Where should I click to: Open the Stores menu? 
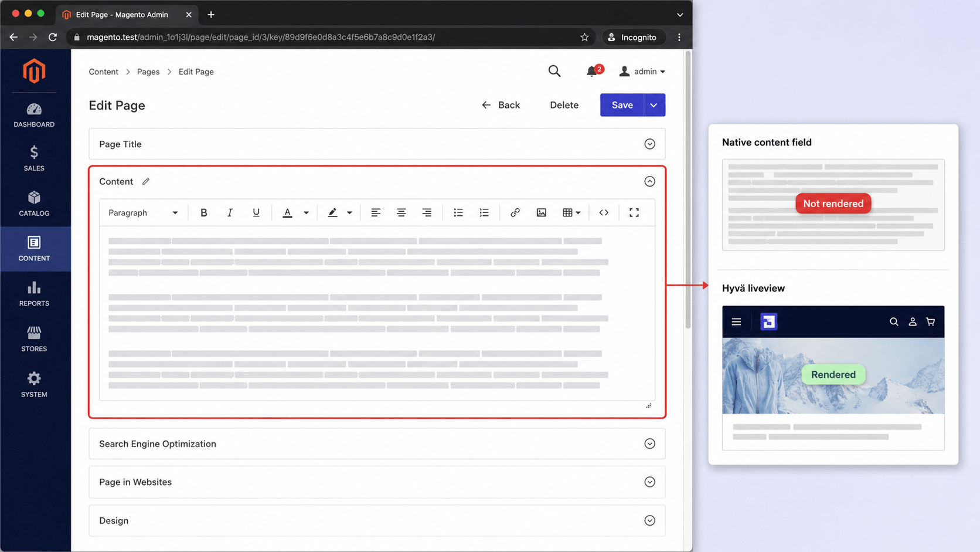coord(34,339)
